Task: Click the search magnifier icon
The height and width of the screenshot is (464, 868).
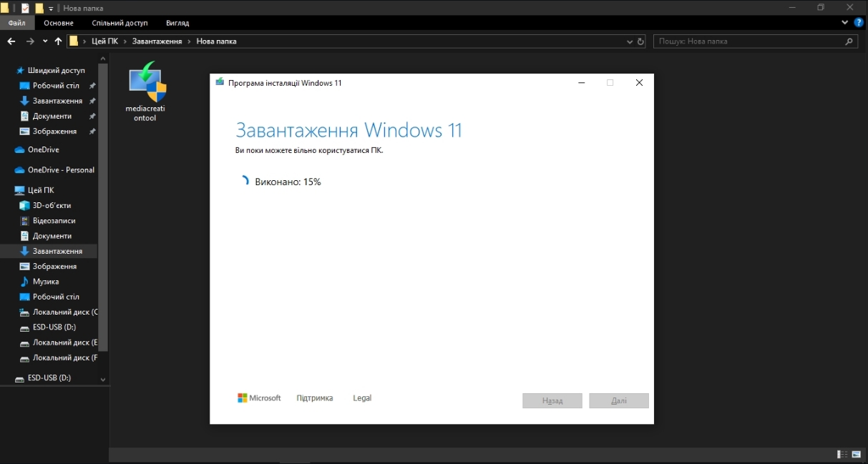Action: [x=849, y=41]
